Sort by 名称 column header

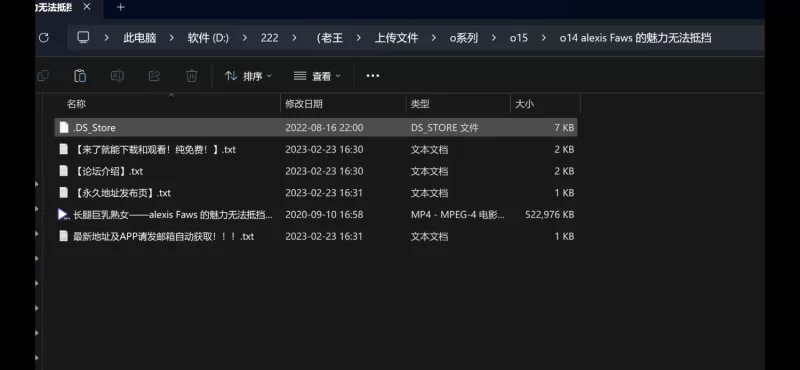[x=76, y=104]
